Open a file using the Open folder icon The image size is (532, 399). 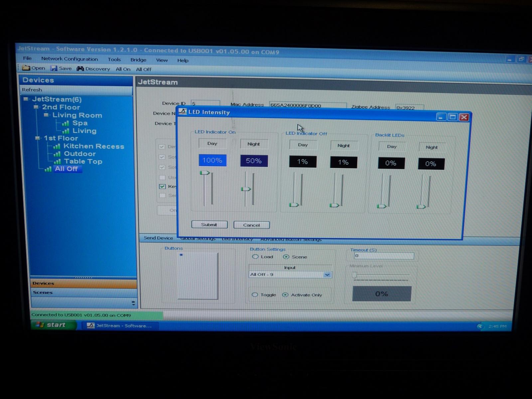pyautogui.click(x=27, y=68)
